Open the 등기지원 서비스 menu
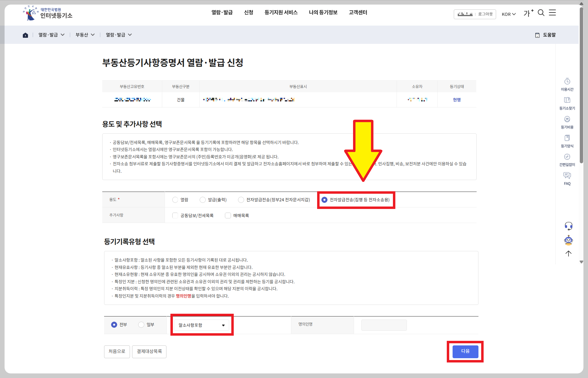This screenshot has width=588, height=378. [x=281, y=12]
